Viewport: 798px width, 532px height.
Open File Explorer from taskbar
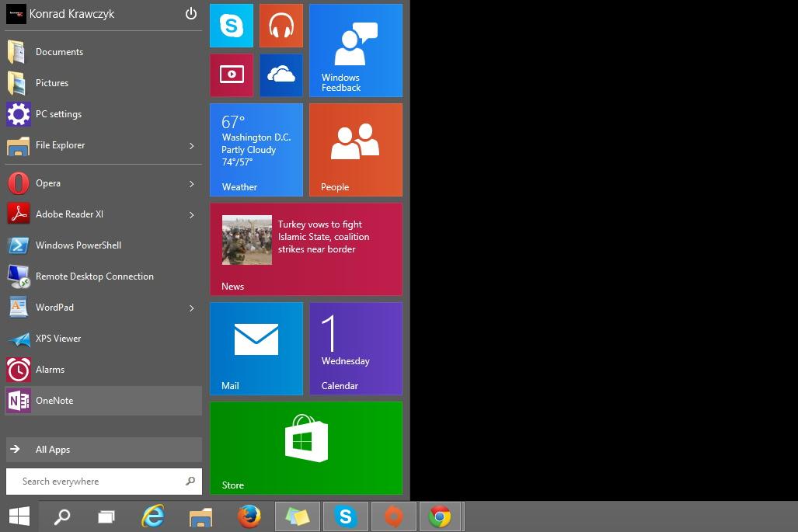pos(200,516)
